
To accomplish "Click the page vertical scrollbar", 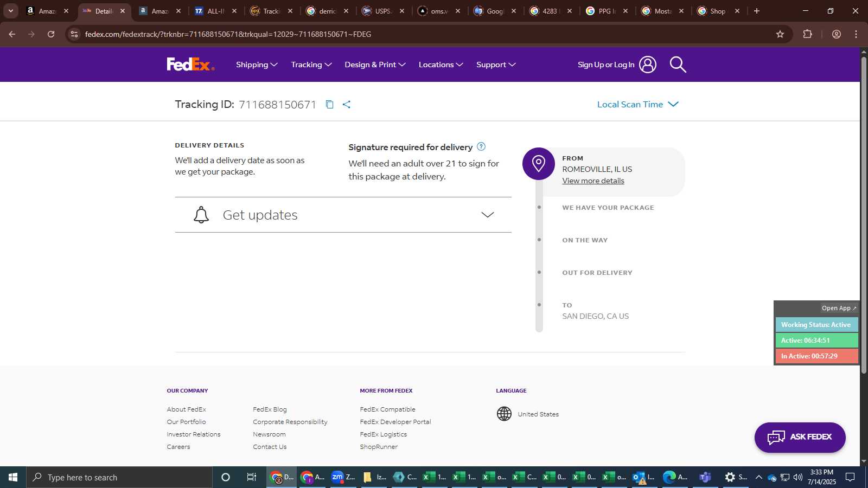I will tap(864, 216).
